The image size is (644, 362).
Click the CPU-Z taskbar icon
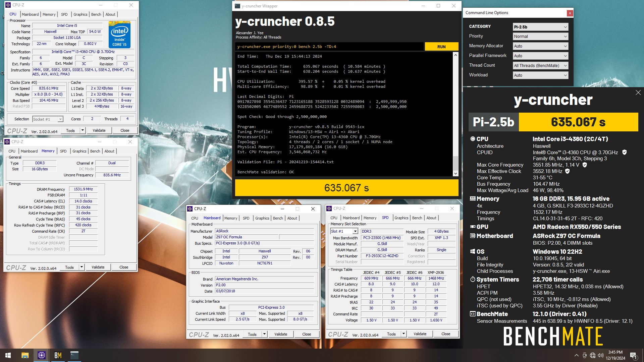click(42, 355)
